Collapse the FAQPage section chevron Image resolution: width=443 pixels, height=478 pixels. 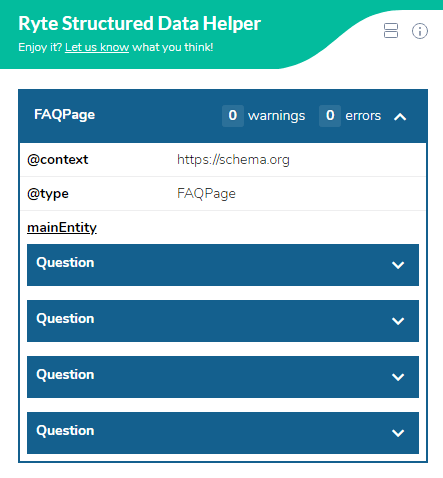coord(400,117)
